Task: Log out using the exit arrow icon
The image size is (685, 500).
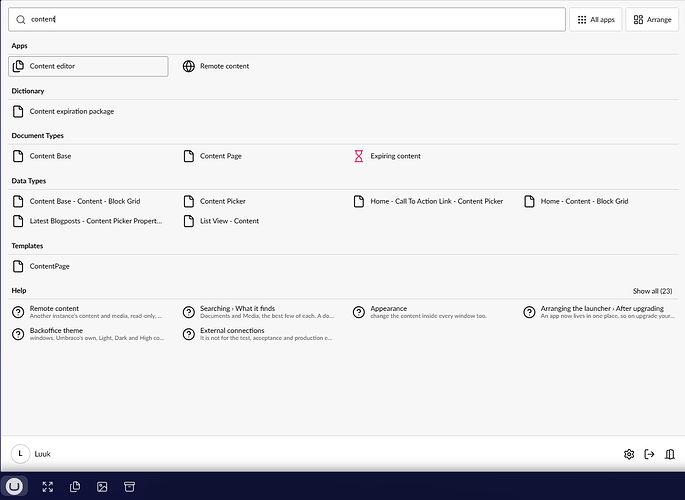Action: [x=649, y=454]
